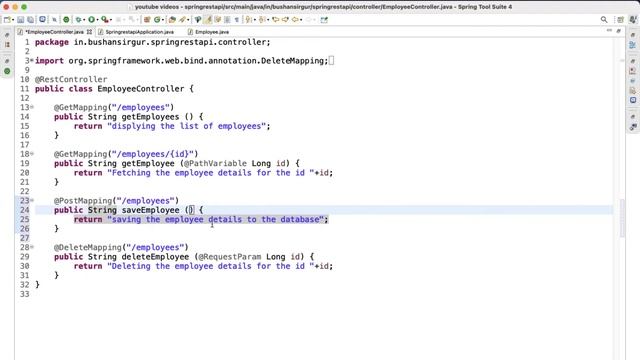Click the green Boot Dashboard toolbar icon

point(66,20)
